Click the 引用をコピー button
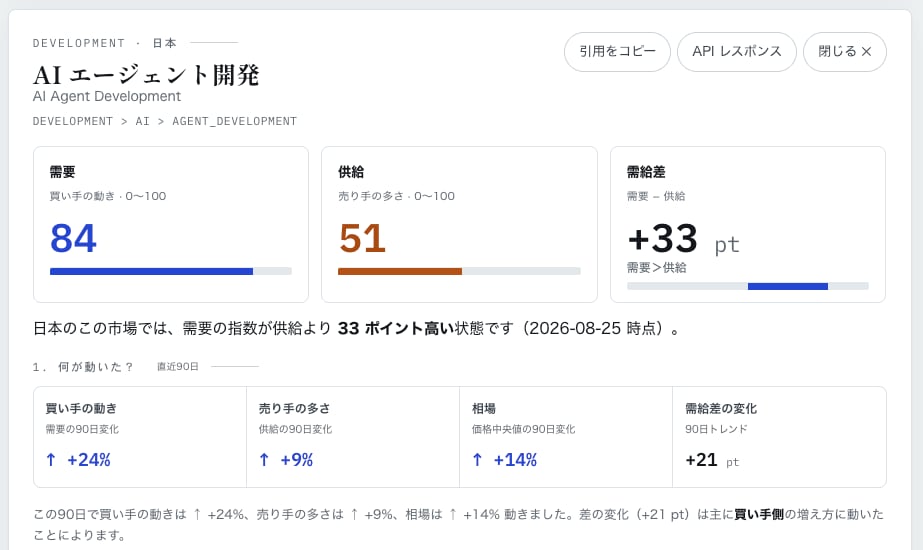923x550 pixels. tap(617, 52)
